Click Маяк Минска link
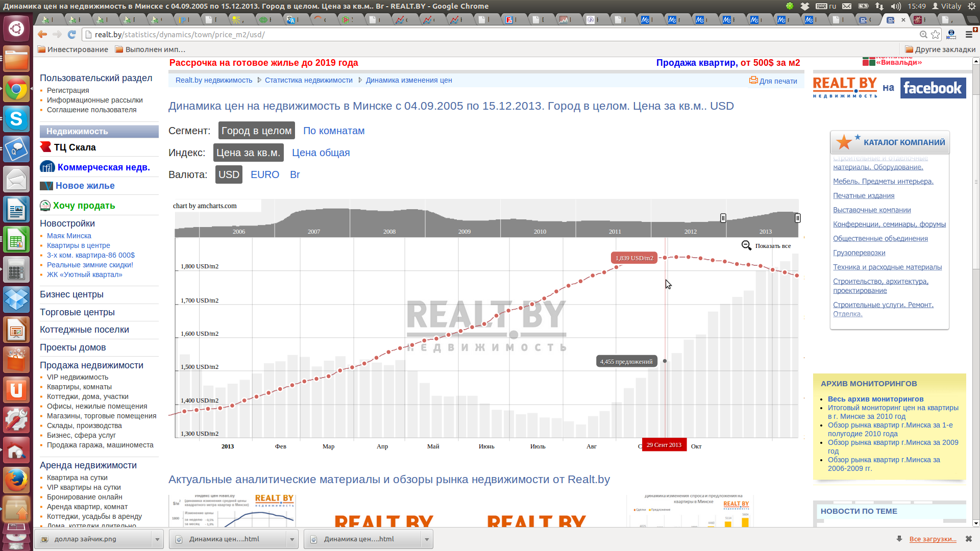Image resolution: width=980 pixels, height=551 pixels. click(69, 236)
